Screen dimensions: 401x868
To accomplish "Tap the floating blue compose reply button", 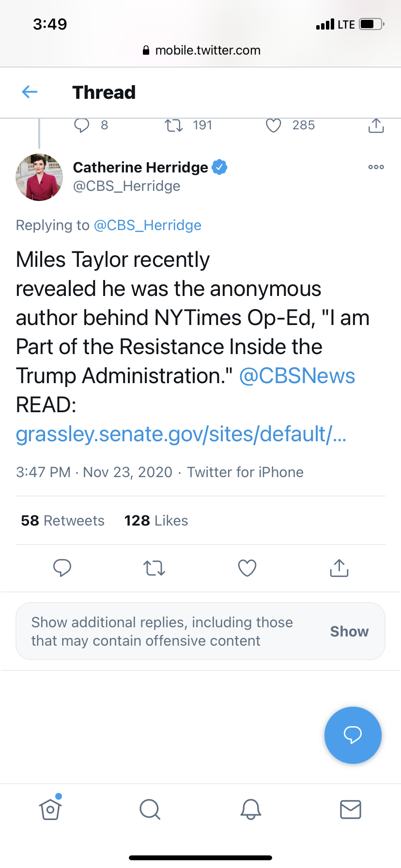I will coord(353,735).
